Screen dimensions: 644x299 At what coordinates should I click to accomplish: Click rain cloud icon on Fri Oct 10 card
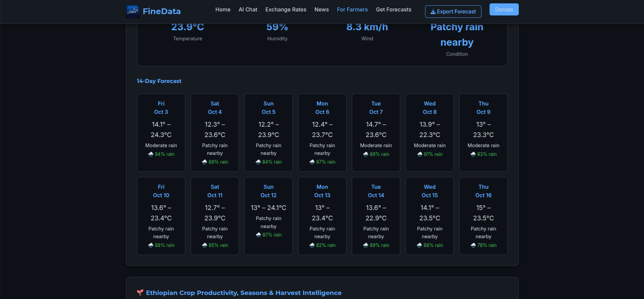(x=151, y=245)
